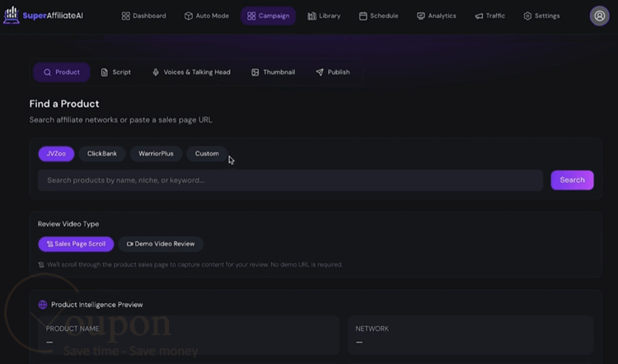This screenshot has width=618, height=364.
Task: Click the PRODUCT NAME field card
Action: click(189, 335)
